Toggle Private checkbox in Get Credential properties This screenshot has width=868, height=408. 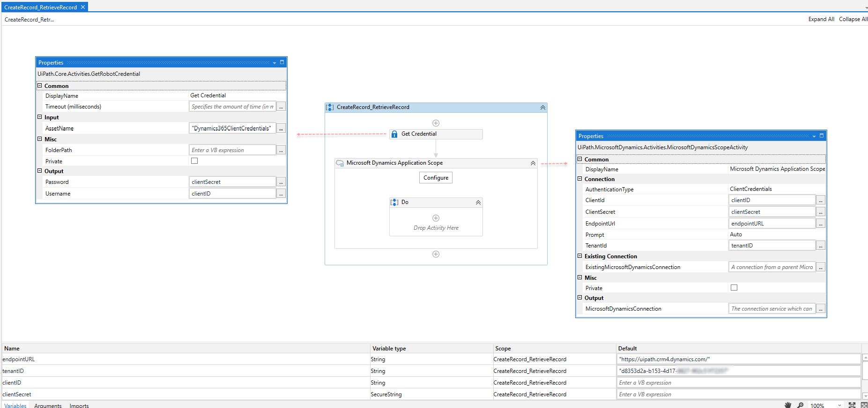[x=194, y=161]
